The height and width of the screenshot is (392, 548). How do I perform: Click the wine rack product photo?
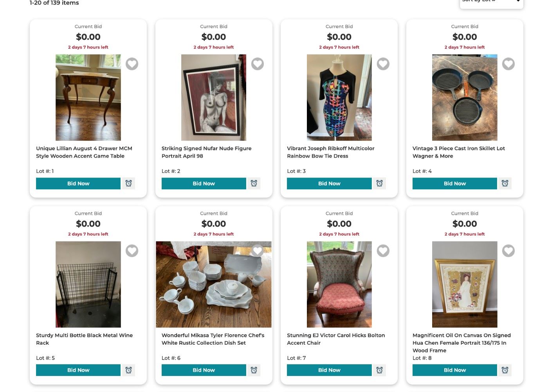[88, 284]
